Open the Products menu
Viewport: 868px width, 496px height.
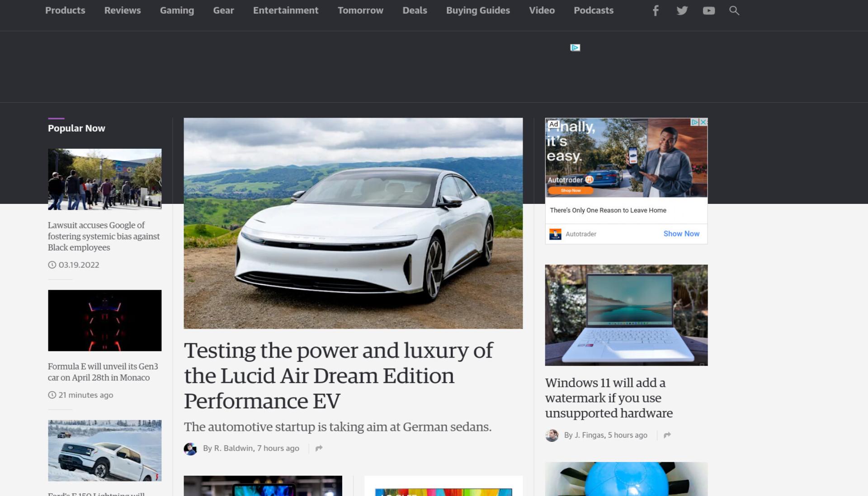tap(65, 10)
